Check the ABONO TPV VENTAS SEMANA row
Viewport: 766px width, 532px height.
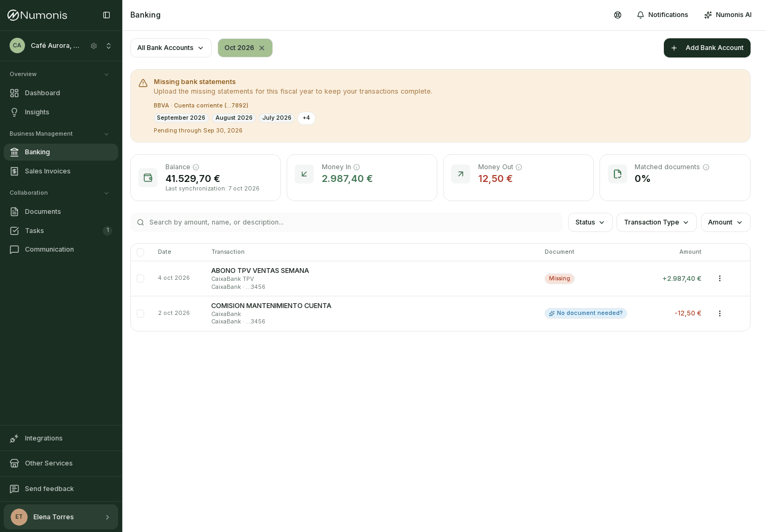pos(140,278)
